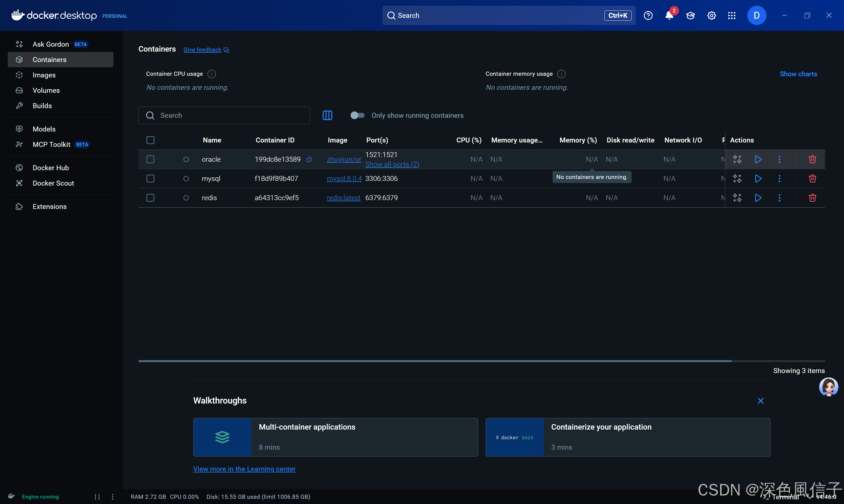Click the containers Search field
Viewport: 844px width, 504px height.
[x=224, y=116]
